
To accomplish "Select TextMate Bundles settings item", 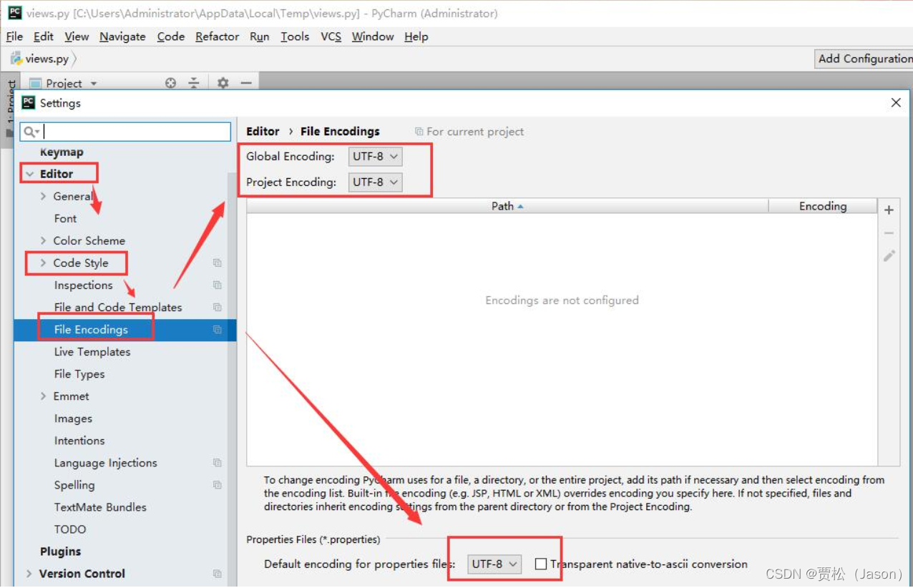I will (100, 507).
